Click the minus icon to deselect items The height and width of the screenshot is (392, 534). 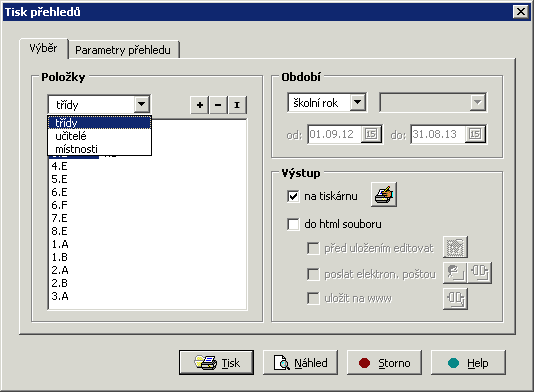[x=218, y=105]
